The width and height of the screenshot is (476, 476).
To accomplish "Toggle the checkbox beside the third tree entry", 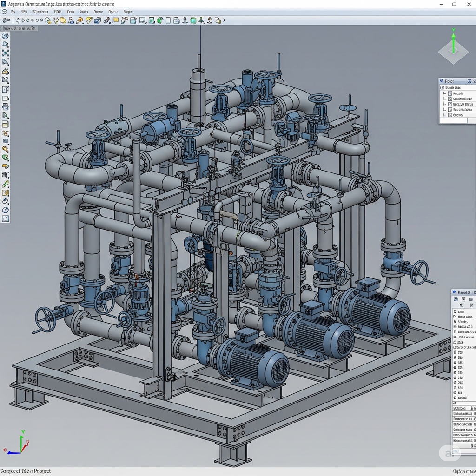I will 450,104.
